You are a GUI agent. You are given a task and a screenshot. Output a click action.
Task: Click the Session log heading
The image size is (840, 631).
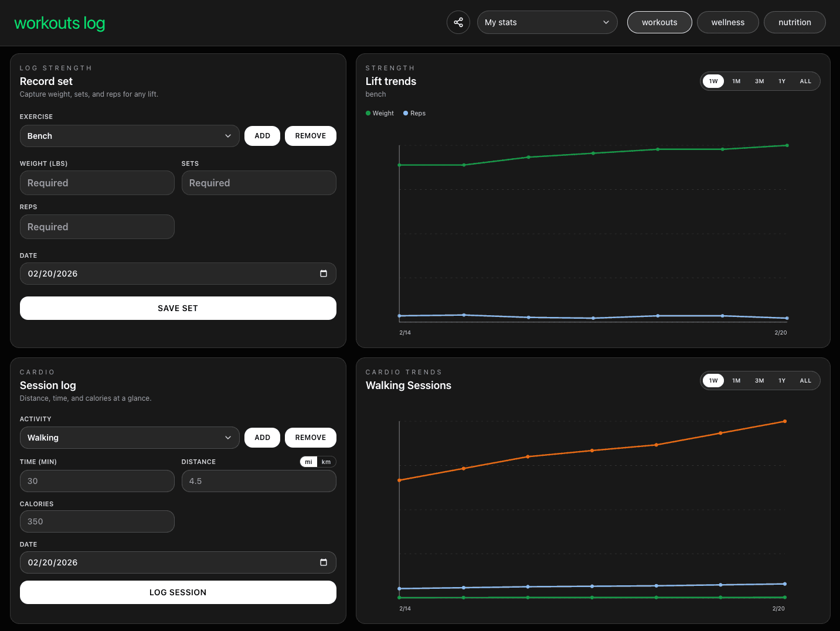pos(48,386)
